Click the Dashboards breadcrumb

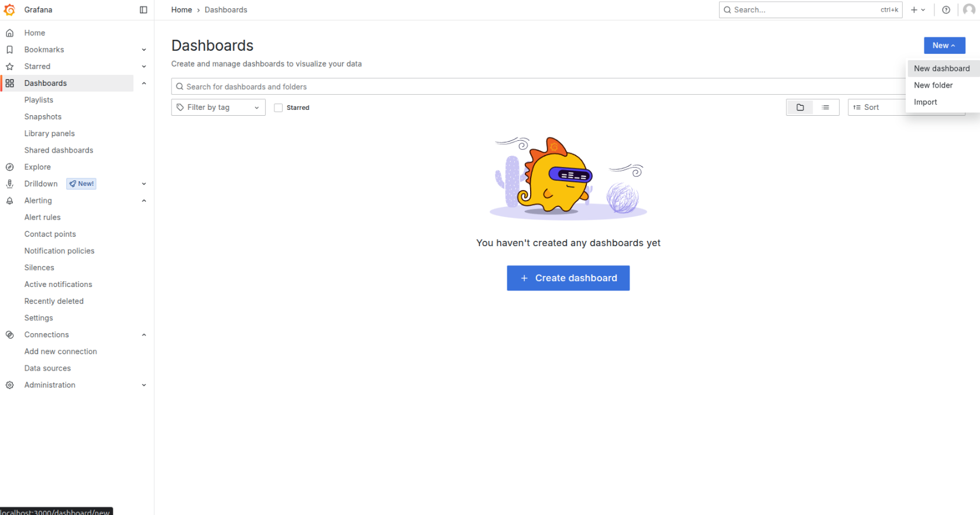226,10
